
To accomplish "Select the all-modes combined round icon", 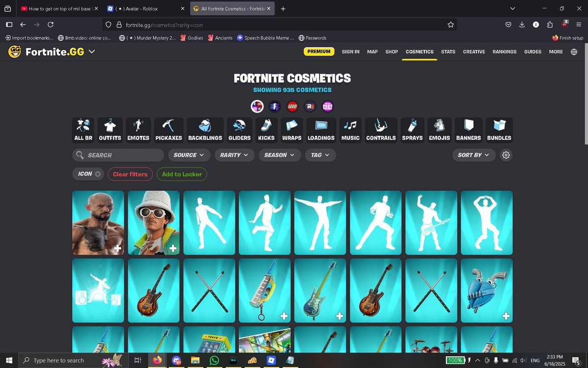I will coord(257,106).
